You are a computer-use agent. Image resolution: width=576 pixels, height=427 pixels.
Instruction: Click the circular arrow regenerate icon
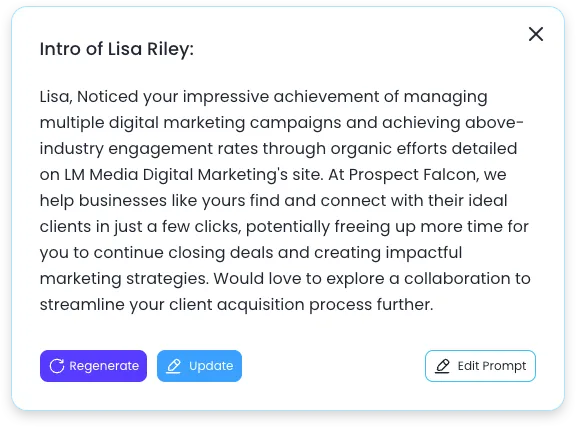[57, 366]
